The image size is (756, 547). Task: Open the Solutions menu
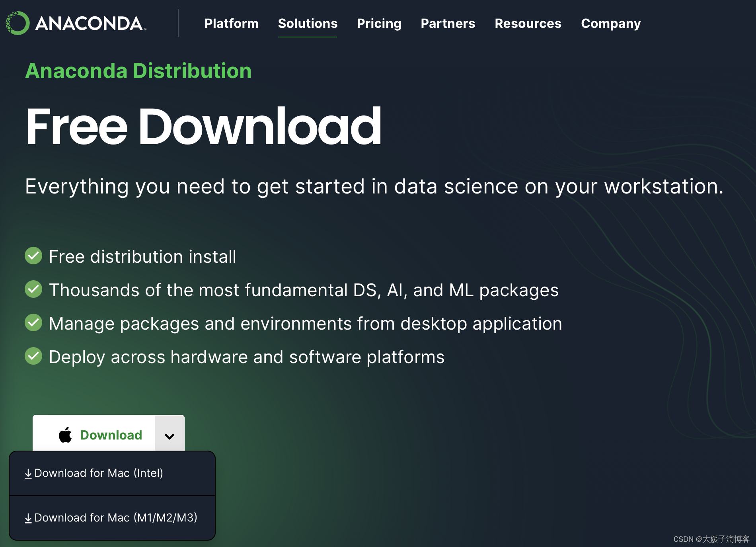(x=308, y=23)
